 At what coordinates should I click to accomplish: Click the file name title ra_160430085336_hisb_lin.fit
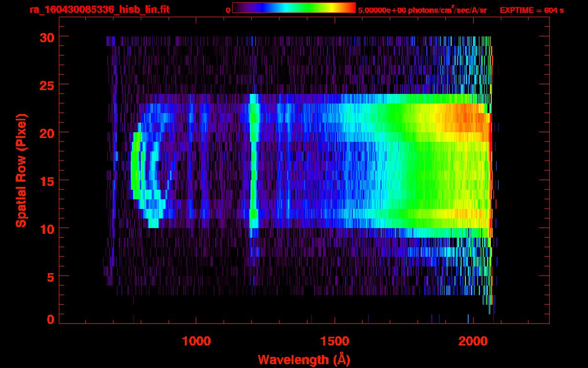99,10
